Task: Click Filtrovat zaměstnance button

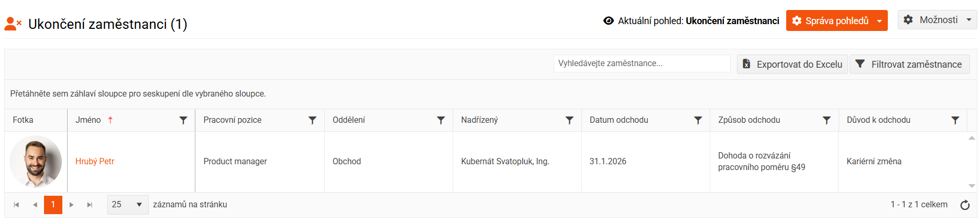Action: tap(909, 65)
